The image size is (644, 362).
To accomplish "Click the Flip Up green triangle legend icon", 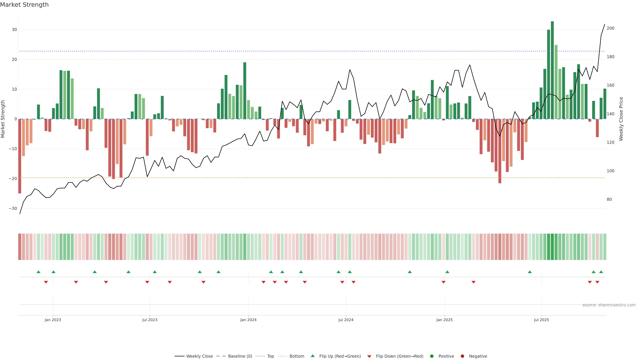I will tap(312, 356).
